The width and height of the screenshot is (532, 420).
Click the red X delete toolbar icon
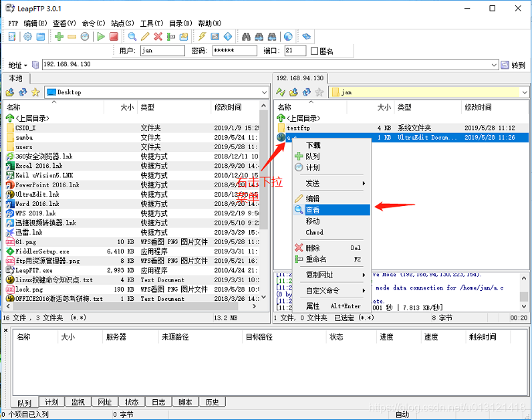click(x=158, y=36)
